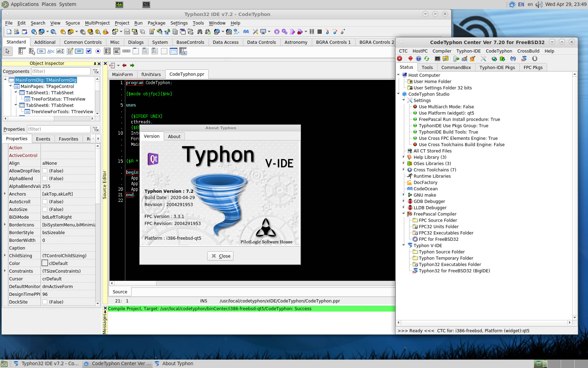Screen dimensions: 588x368
Task: Open the CrossBuild menu in CodeTyphon Center
Action: [x=528, y=51]
